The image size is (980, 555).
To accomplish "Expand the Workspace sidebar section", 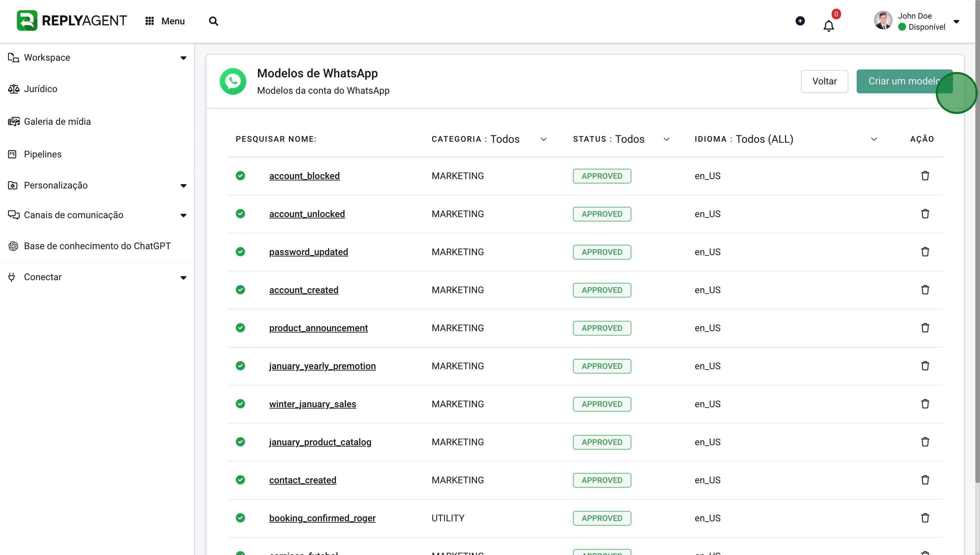I will [183, 58].
